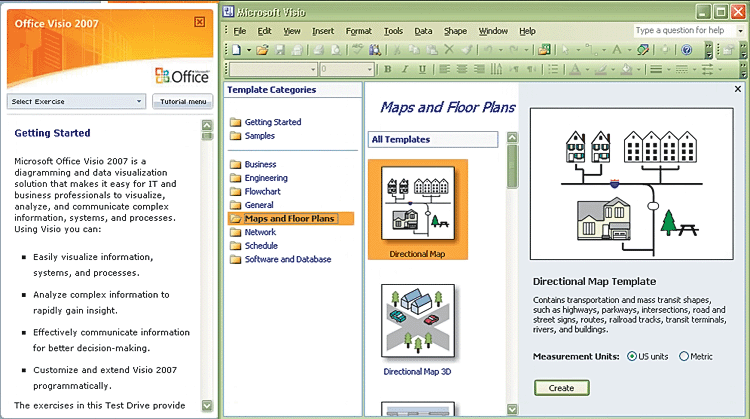This screenshot has height=419, width=750.
Task: Click the Undo arrow icon
Action: pos(488,49)
